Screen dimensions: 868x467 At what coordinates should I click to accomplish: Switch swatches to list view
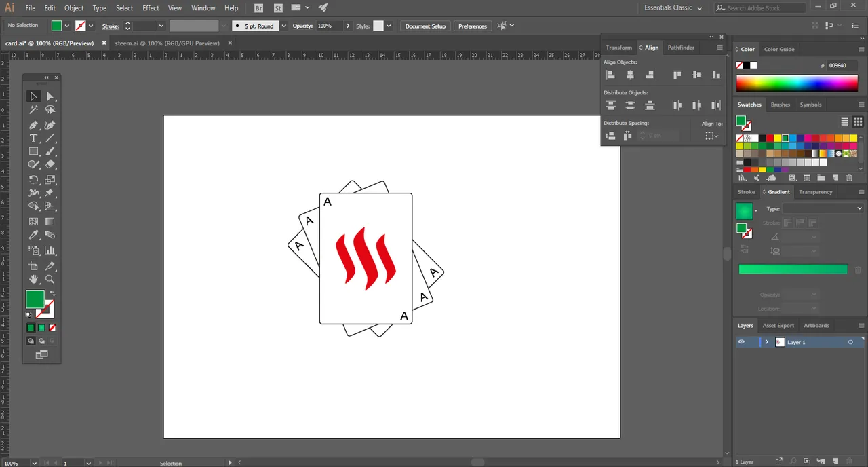coord(845,122)
